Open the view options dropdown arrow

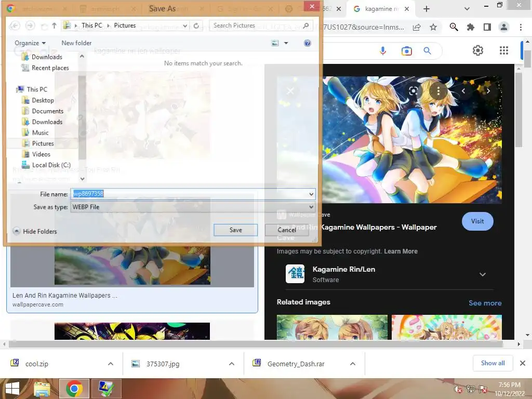click(286, 43)
